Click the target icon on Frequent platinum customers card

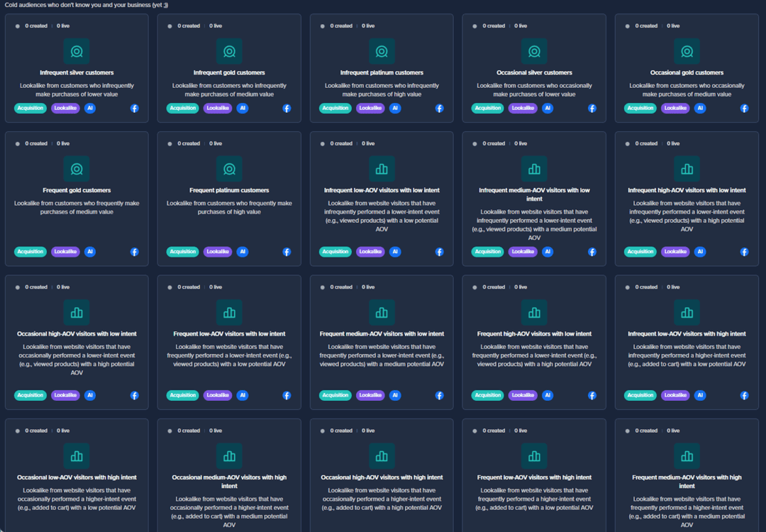click(229, 169)
